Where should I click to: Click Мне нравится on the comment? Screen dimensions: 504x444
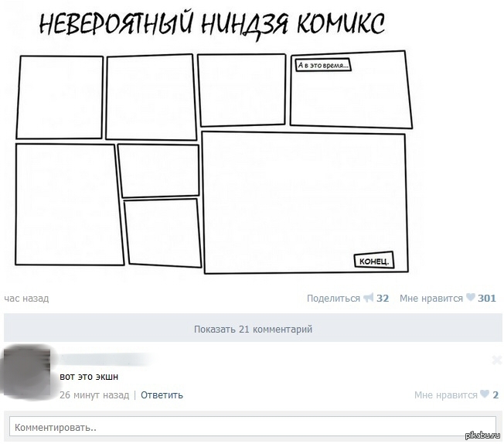(446, 394)
